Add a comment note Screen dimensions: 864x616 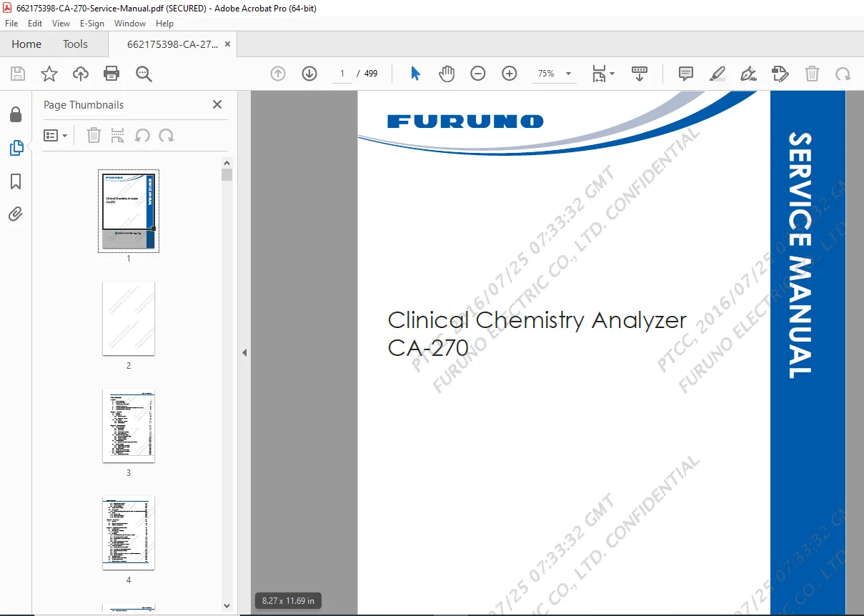pos(686,74)
